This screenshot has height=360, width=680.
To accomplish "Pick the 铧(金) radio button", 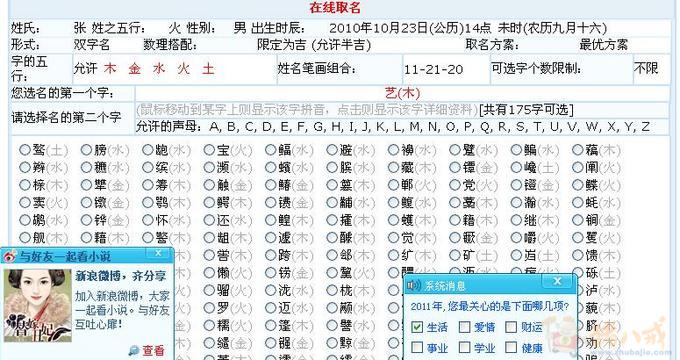I will [87, 220].
